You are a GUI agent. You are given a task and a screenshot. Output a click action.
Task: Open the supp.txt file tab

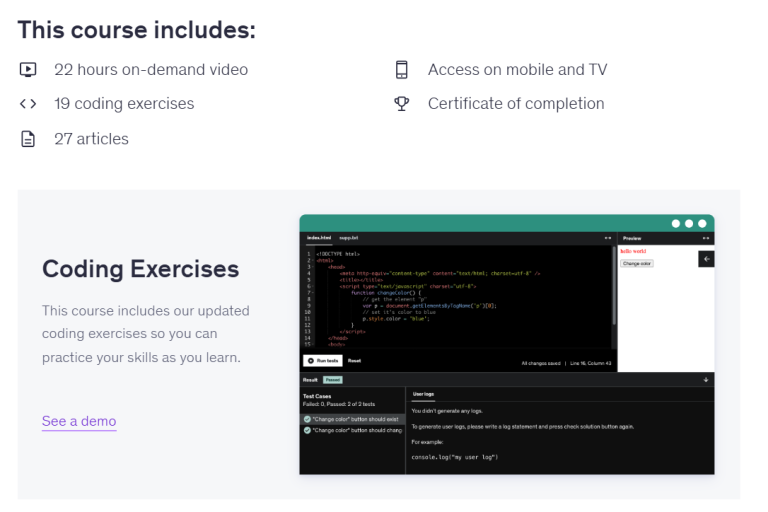(x=348, y=238)
